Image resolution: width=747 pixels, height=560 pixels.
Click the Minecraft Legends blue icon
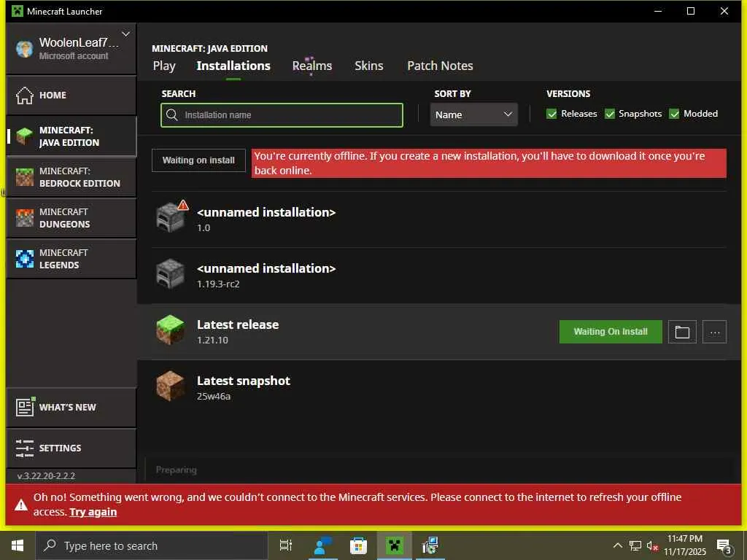click(24, 259)
